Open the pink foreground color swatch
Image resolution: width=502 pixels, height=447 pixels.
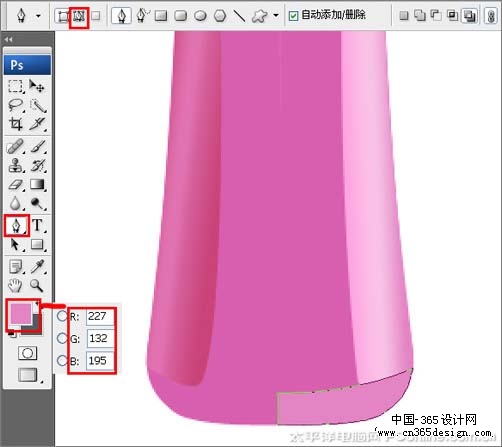point(21,314)
